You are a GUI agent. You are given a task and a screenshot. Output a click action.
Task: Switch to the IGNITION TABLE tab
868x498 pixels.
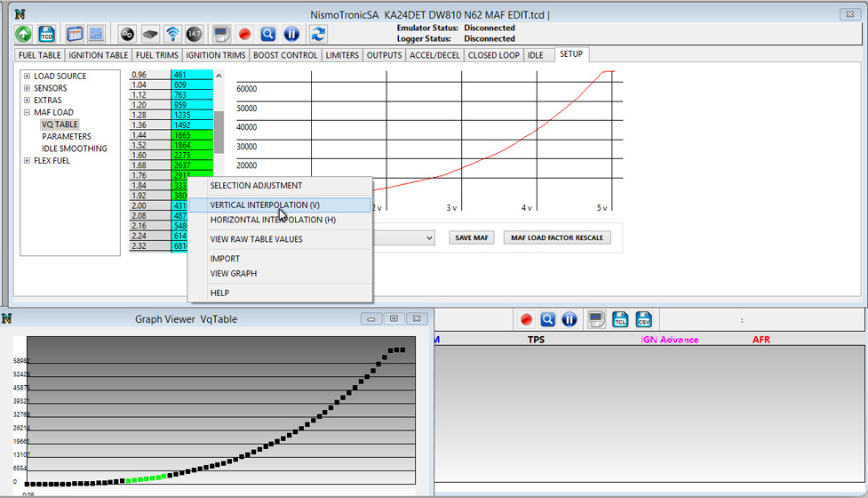(x=98, y=55)
